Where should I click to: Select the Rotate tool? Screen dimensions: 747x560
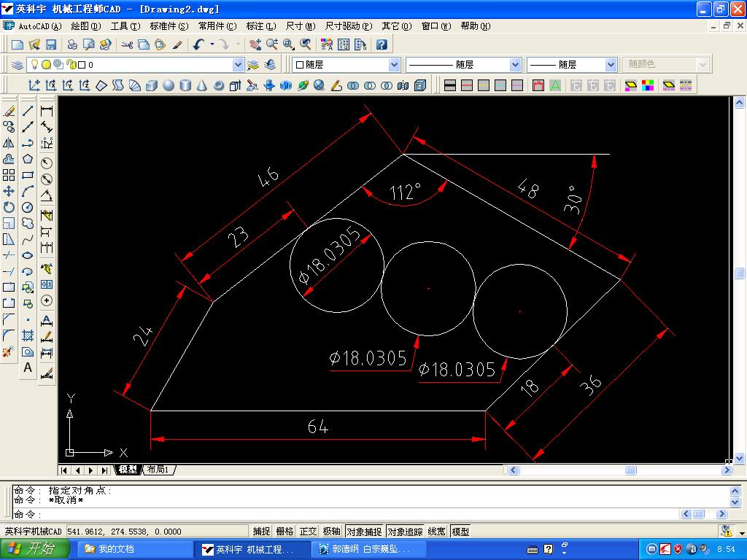(9, 207)
